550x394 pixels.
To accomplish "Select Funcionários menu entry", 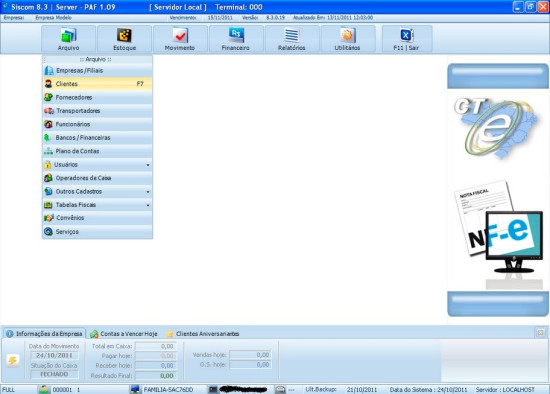I will tap(97, 124).
